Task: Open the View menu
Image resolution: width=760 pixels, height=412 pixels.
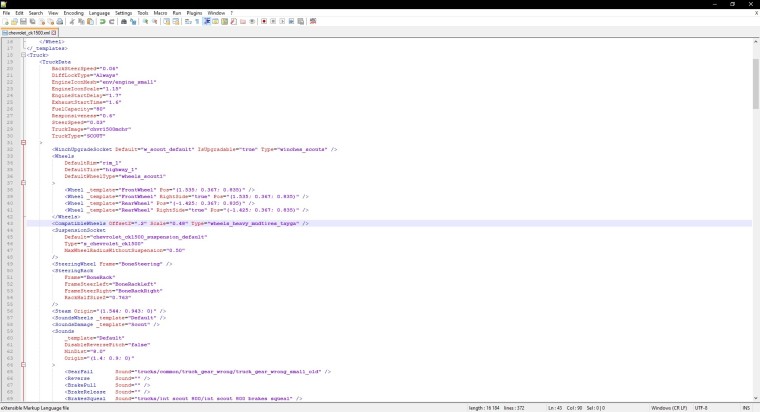Action: [53, 13]
